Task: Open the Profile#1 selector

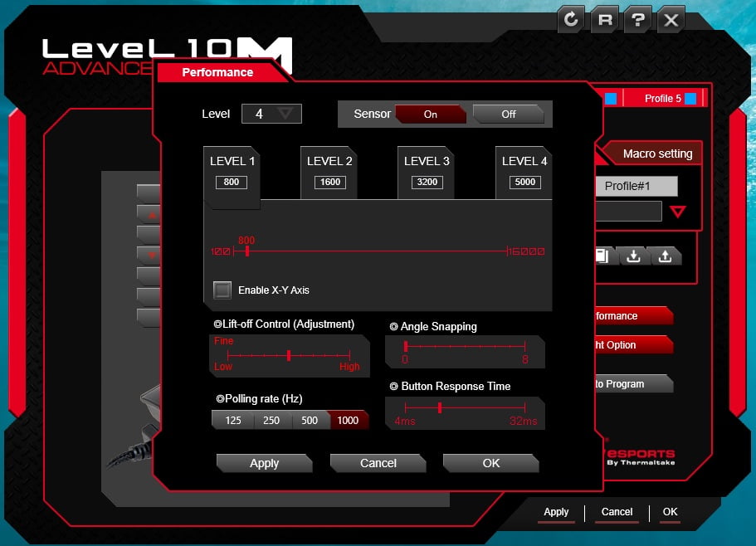Action: point(636,186)
